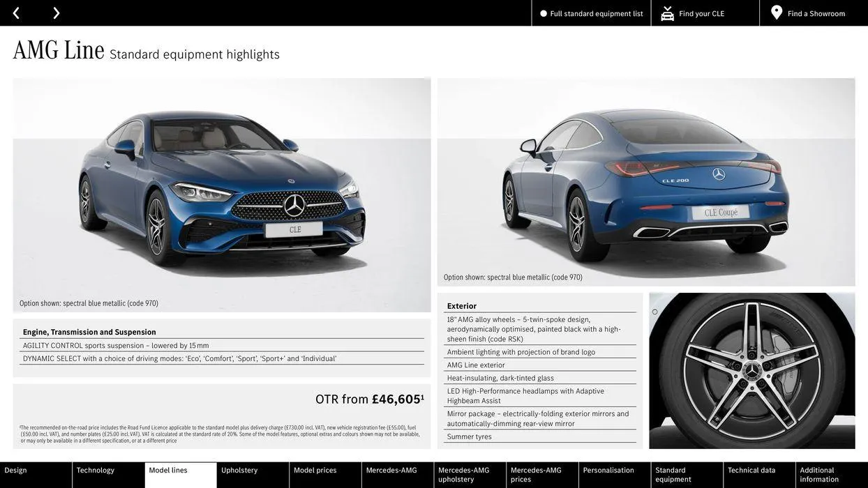Click the car seat icon for Find your CLE
868x488 pixels.
coord(667,13)
